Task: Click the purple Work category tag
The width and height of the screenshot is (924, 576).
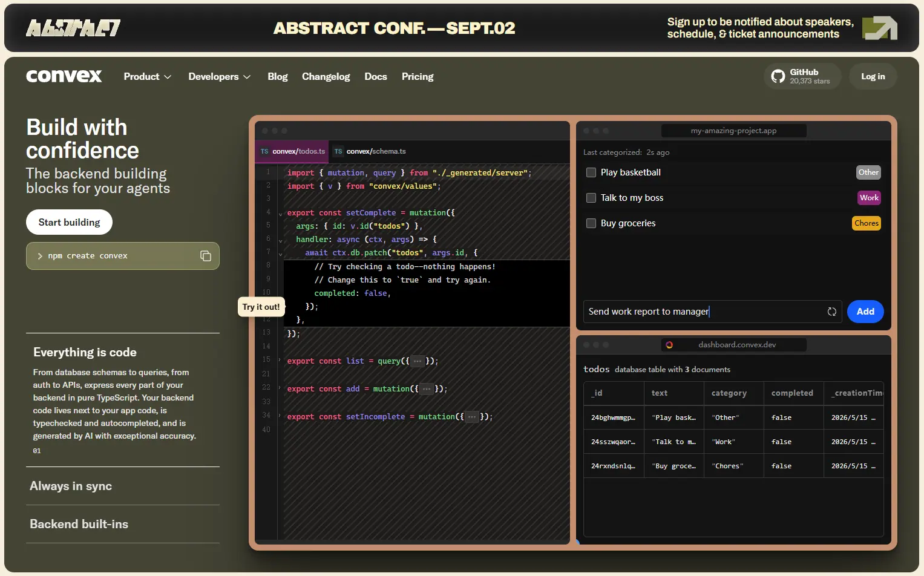Action: point(869,198)
